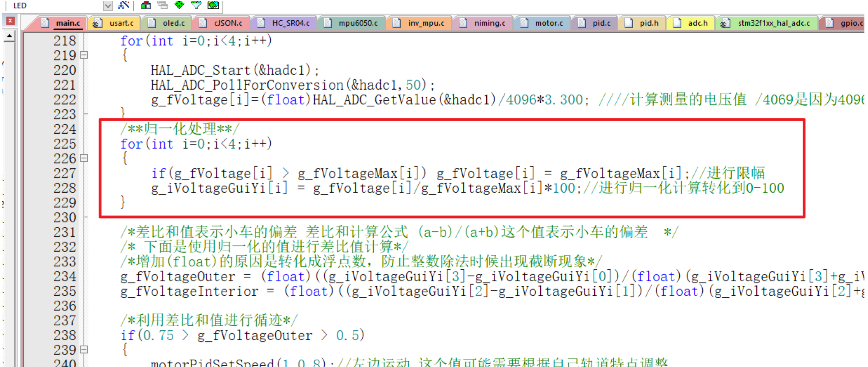The width and height of the screenshot is (868, 367).
Task: Click the for loop on line 218
Action: (196, 41)
